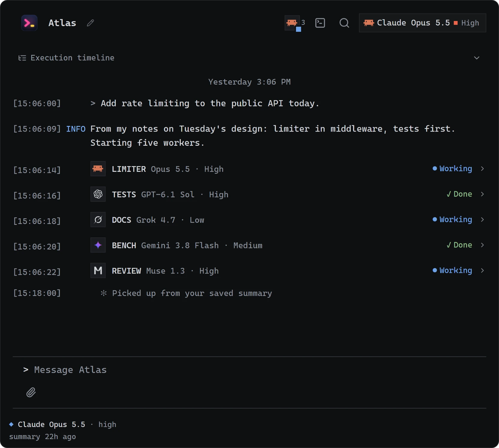Screen dimensions: 499x448
Task: Click the [15:18:00] timestamp
Action: click(37, 293)
